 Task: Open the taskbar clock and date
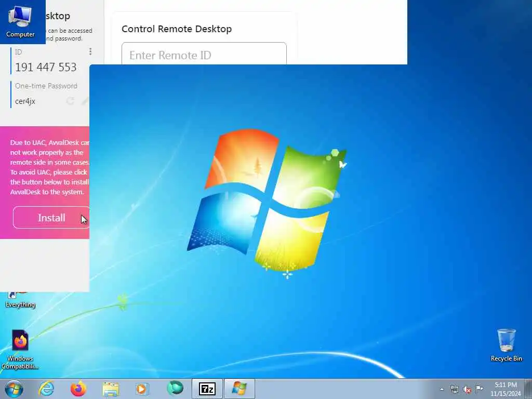click(x=506, y=389)
